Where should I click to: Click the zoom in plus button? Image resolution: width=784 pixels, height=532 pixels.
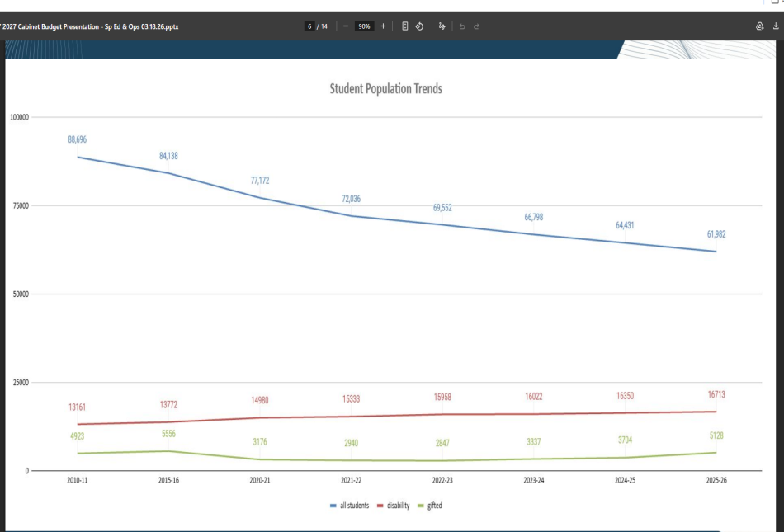pos(383,26)
